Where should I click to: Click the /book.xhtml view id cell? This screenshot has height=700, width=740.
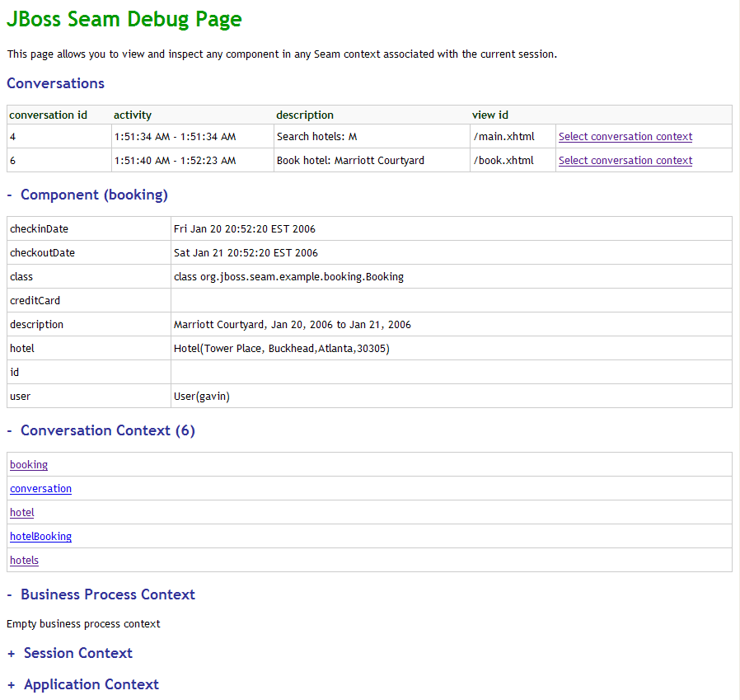[x=503, y=161]
